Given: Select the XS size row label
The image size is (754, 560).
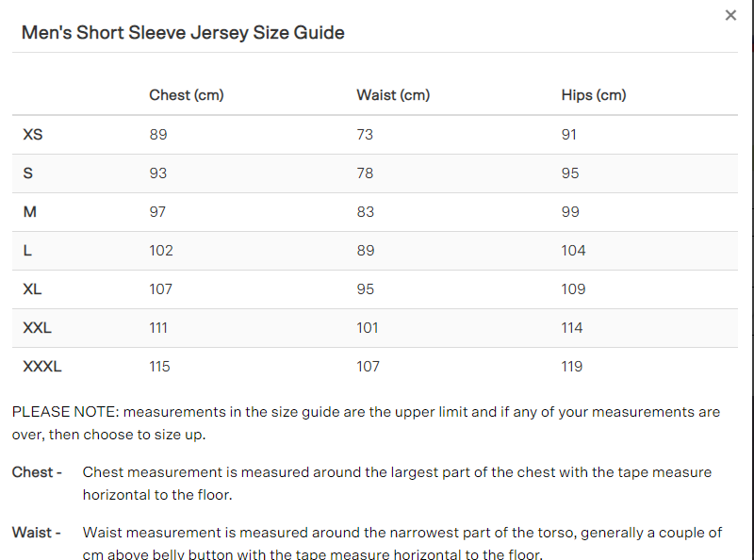Looking at the screenshot, I should click(32, 135).
